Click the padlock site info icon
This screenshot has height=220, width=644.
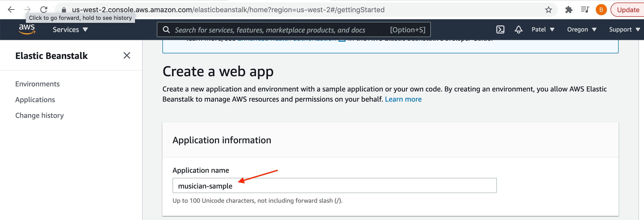64,10
